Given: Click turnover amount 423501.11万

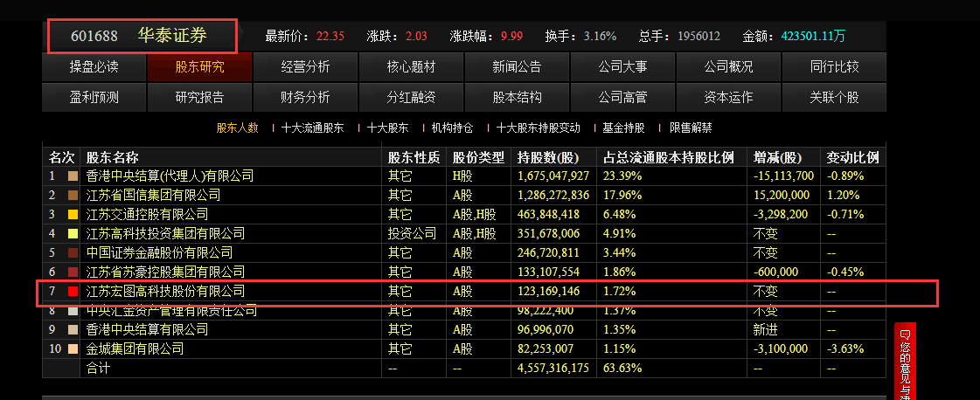Looking at the screenshot, I should (813, 36).
